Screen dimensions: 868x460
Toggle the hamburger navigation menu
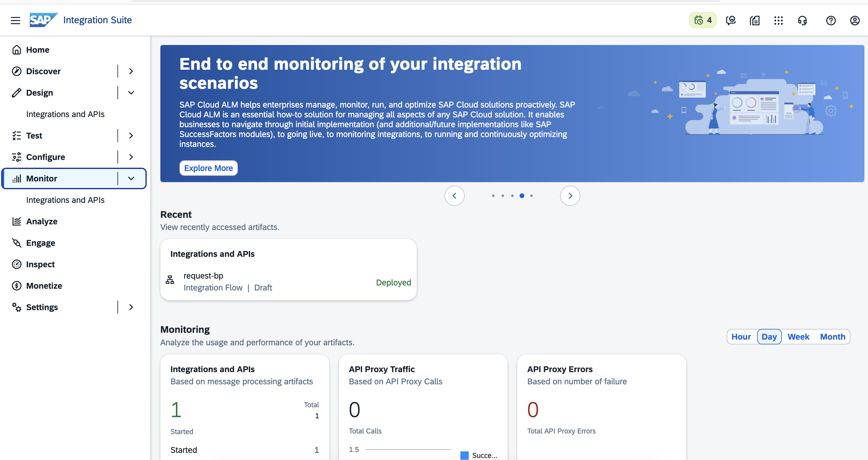pyautogui.click(x=15, y=20)
